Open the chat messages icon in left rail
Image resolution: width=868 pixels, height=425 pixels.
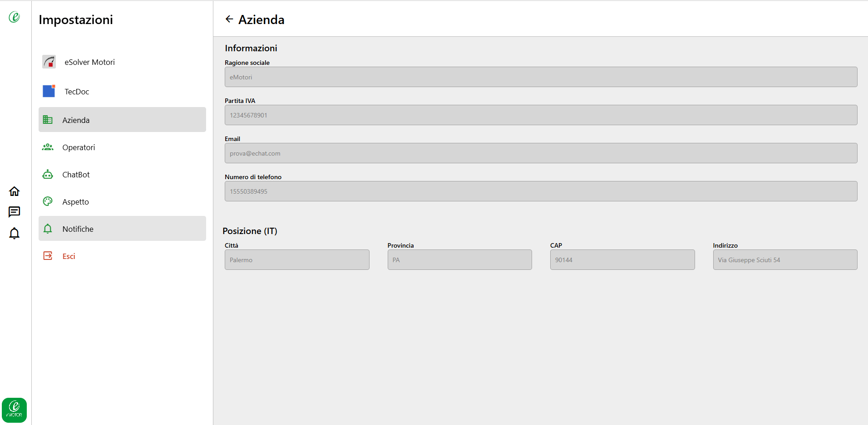click(14, 212)
